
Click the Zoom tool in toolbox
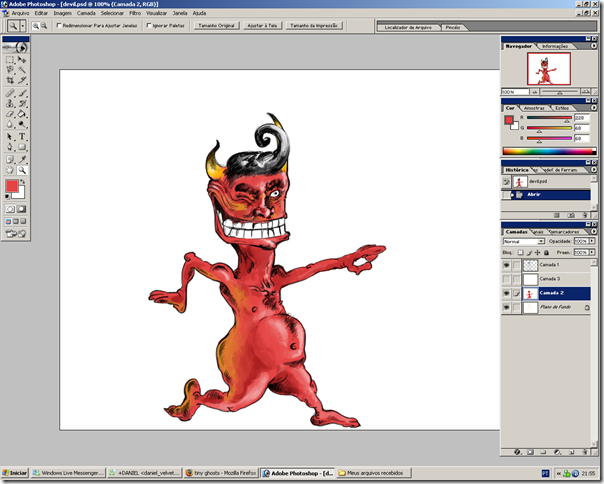pos(22,170)
